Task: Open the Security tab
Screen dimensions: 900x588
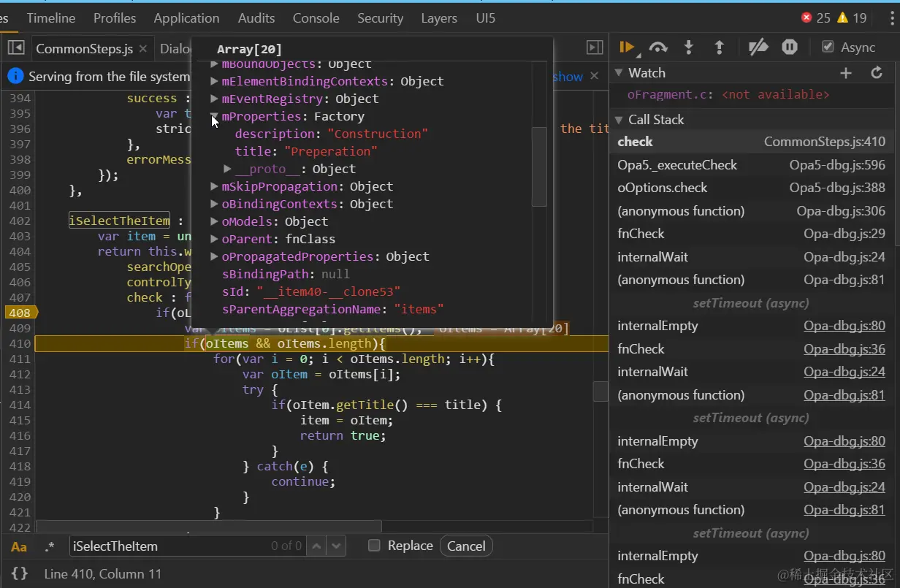Action: pos(380,18)
